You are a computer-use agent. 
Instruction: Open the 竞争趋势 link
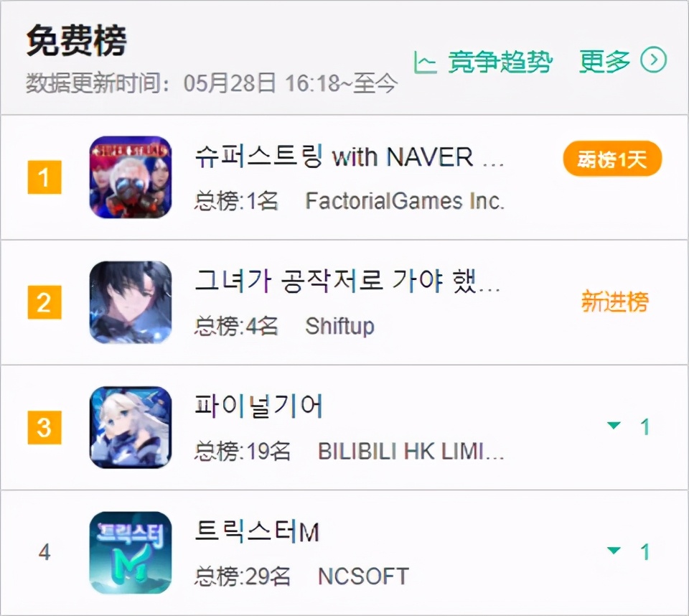(500, 62)
